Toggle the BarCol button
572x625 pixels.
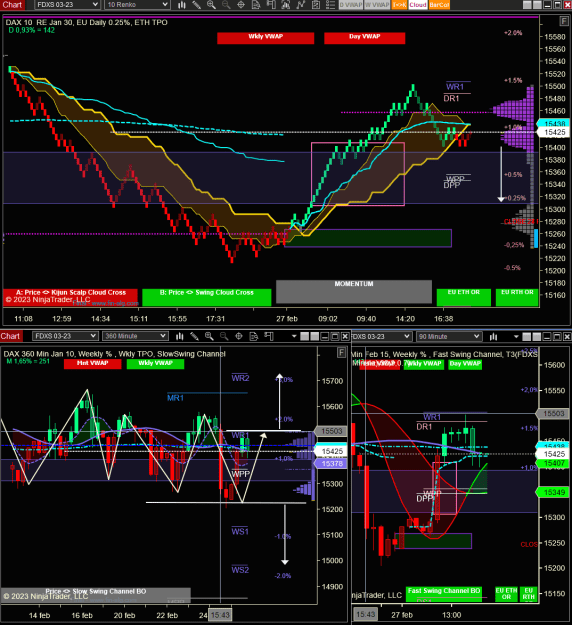click(x=439, y=5)
